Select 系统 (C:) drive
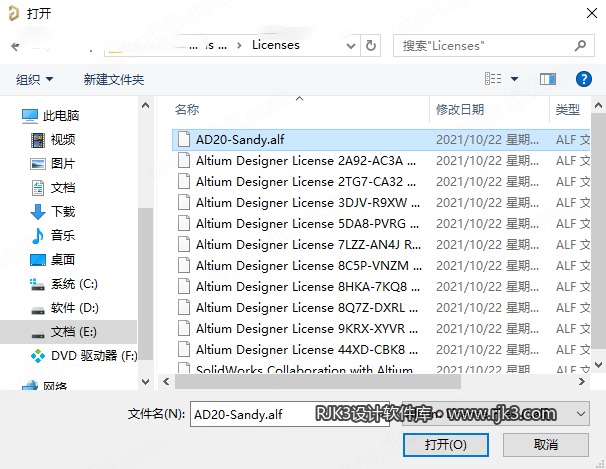This screenshot has width=606, height=469. (x=74, y=284)
